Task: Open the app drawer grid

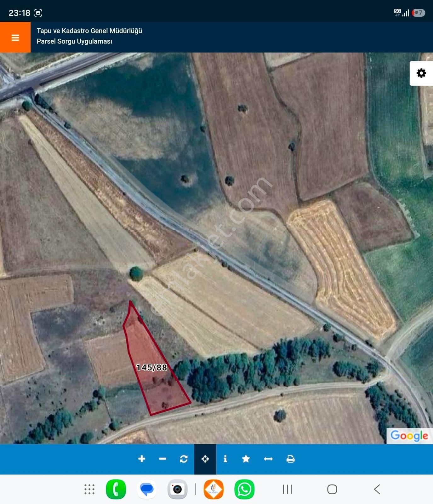Action: point(89,489)
